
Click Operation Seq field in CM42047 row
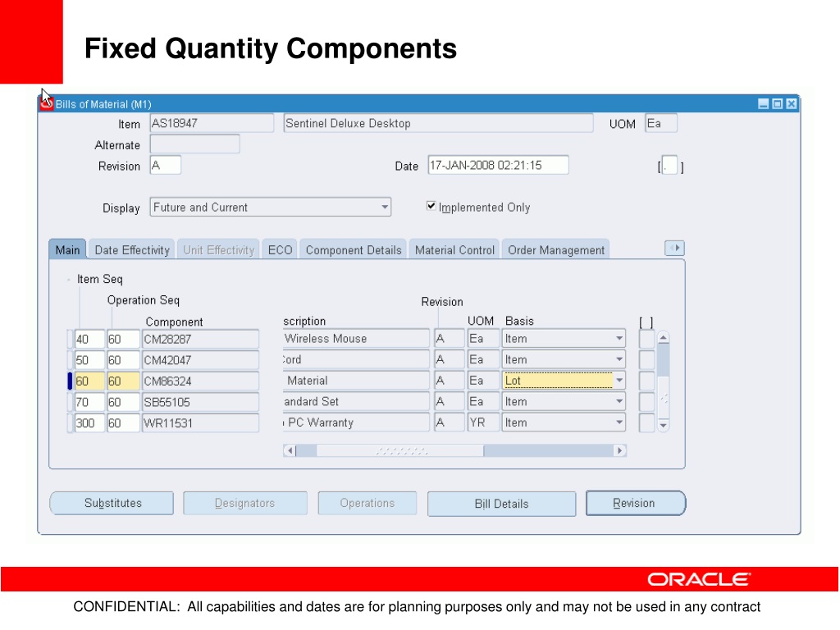tap(123, 360)
